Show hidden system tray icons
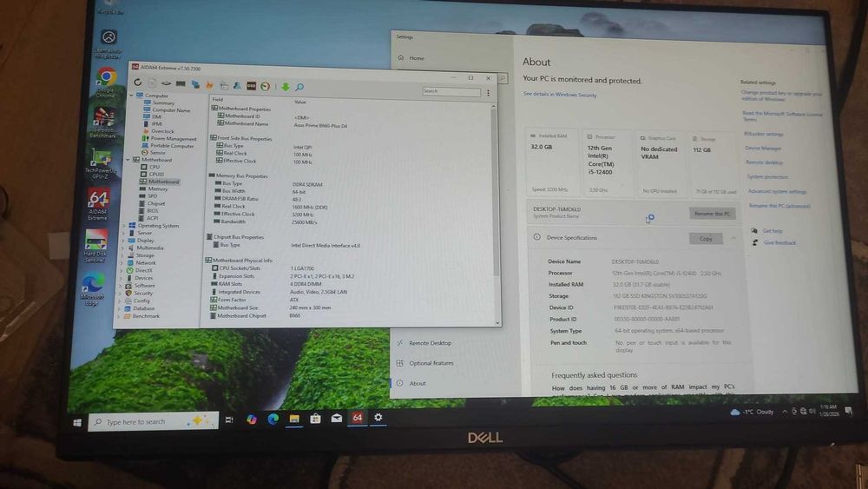Screen dimensions: 868x489 tap(785, 412)
